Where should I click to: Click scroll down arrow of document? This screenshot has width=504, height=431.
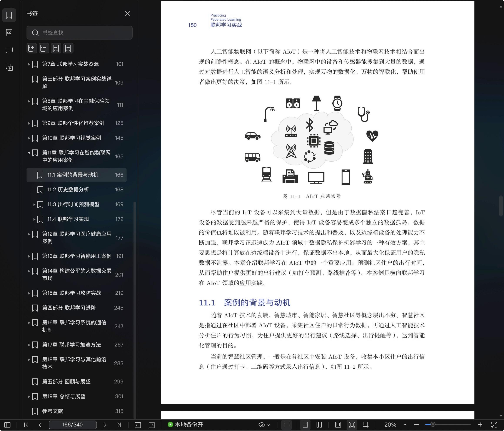click(501, 416)
